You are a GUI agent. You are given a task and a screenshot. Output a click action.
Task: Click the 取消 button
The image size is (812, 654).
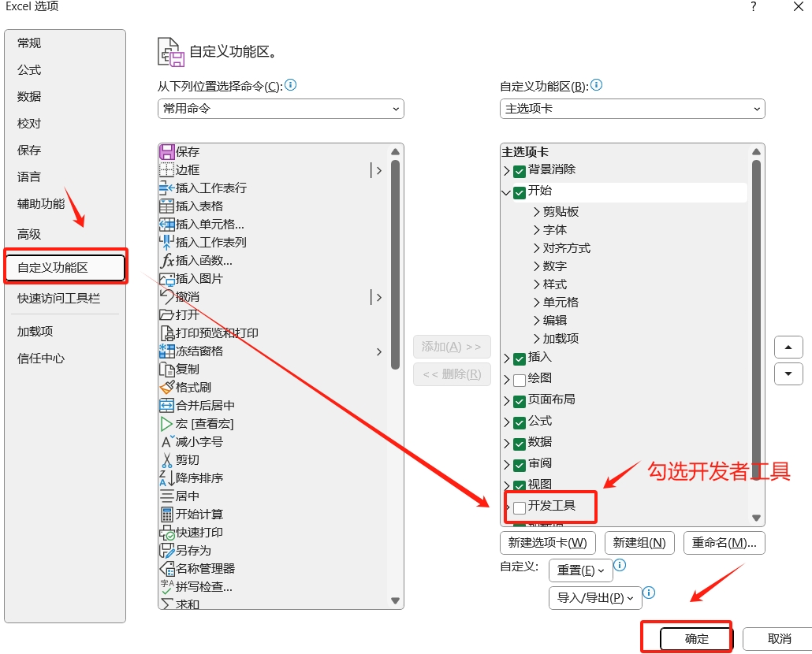click(x=778, y=639)
